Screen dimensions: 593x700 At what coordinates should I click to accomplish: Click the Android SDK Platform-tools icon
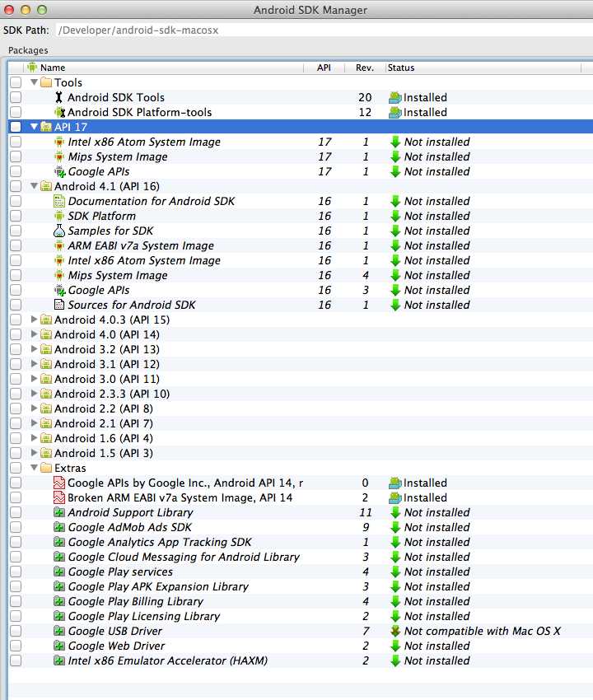click(x=59, y=112)
